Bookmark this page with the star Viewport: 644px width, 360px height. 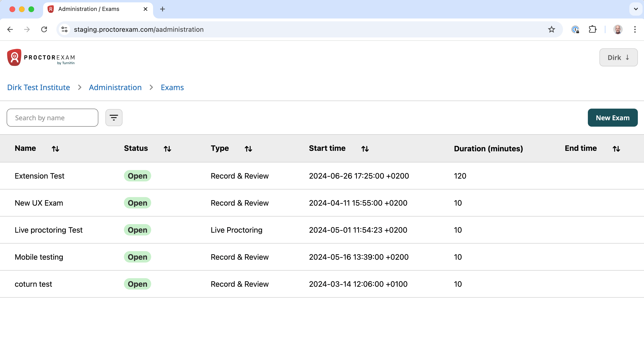pos(551,29)
